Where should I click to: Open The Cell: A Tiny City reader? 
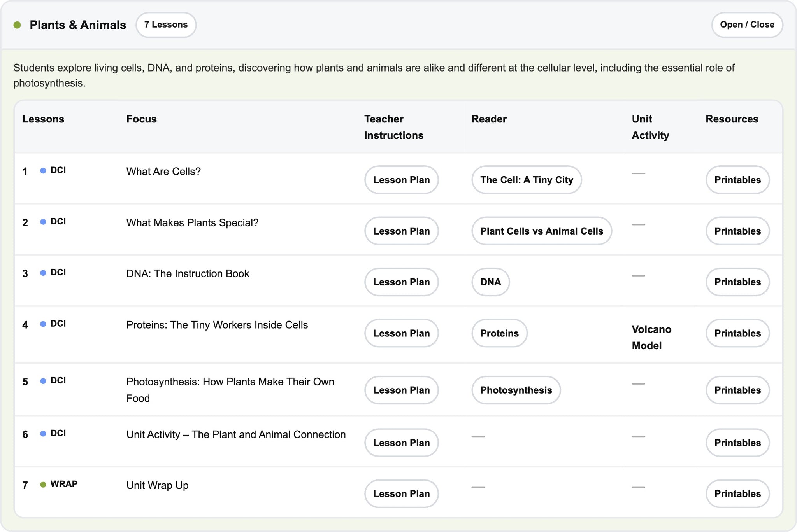527,180
